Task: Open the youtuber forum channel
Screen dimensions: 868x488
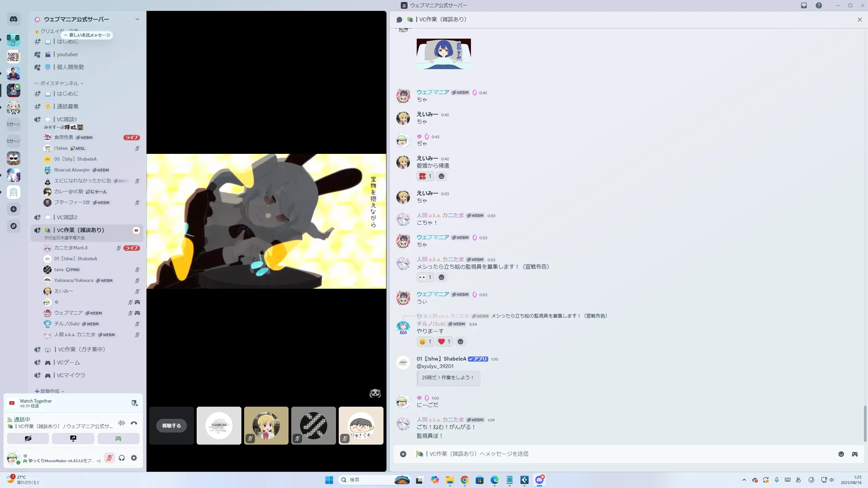Action: tap(67, 54)
